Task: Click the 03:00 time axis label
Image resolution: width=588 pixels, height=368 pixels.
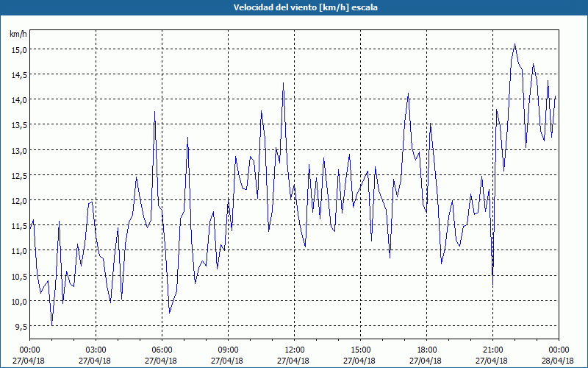Action: click(x=96, y=350)
